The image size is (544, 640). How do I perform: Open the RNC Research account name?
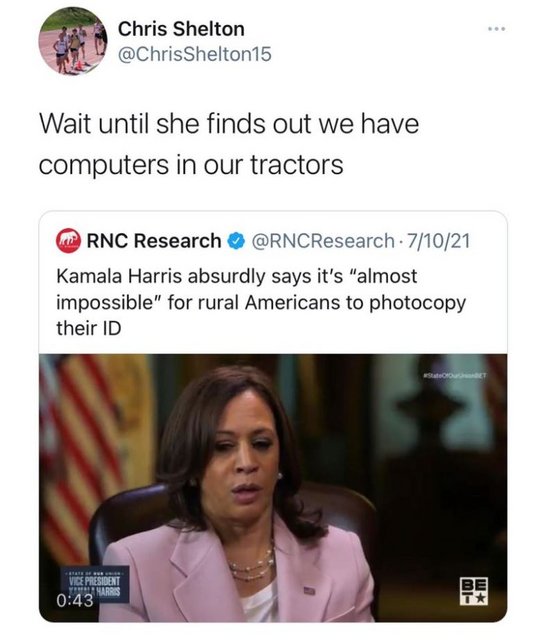(154, 241)
